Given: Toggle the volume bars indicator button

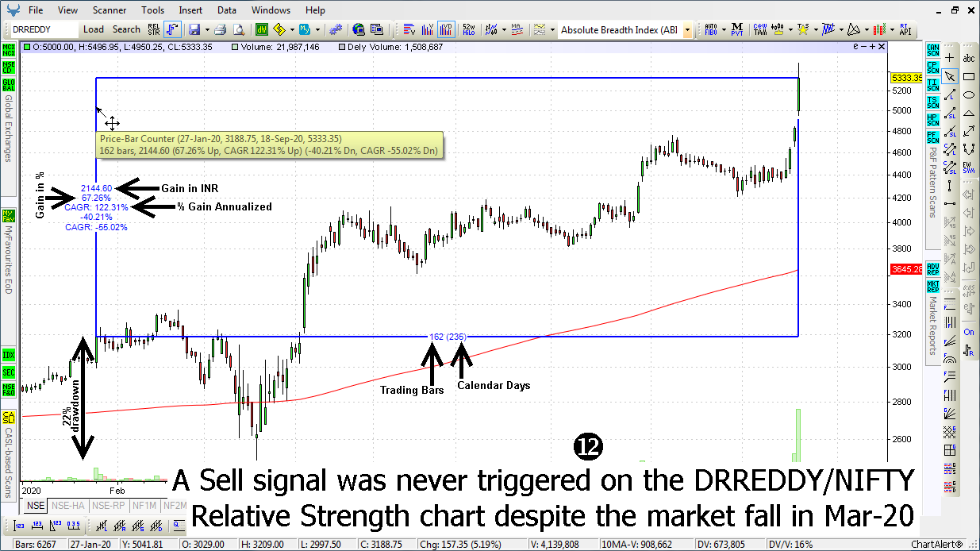Looking at the screenshot, I should tap(429, 29).
